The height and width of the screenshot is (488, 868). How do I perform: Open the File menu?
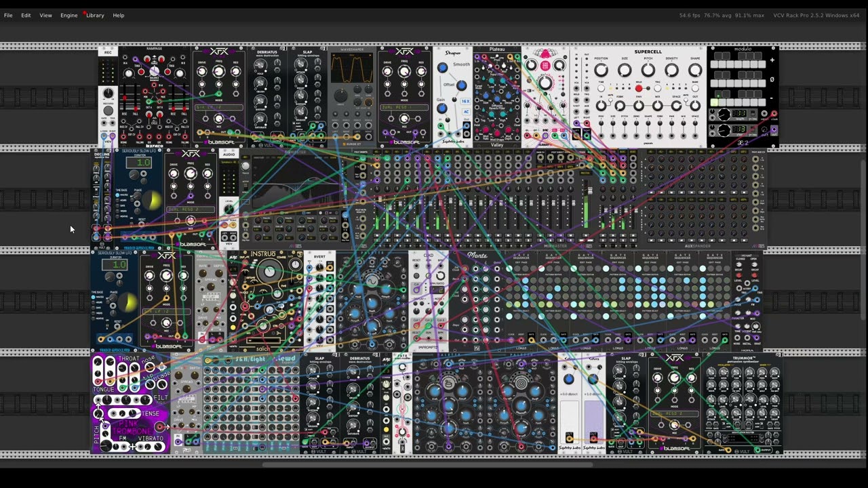[8, 15]
